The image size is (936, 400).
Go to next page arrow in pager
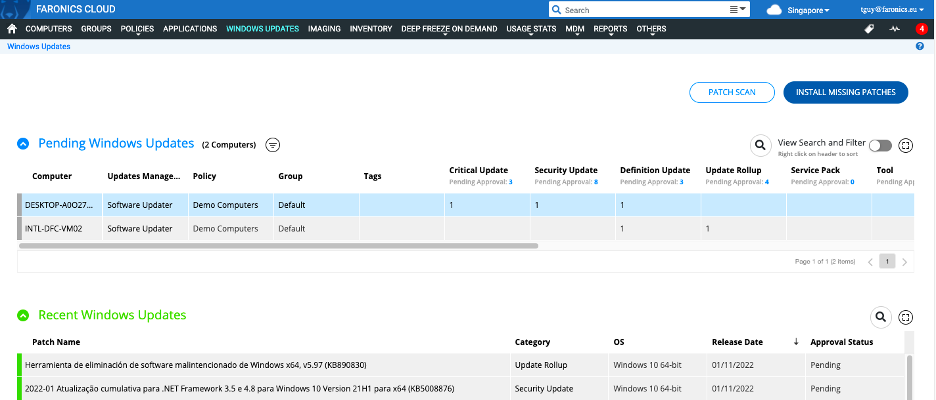[904, 261]
